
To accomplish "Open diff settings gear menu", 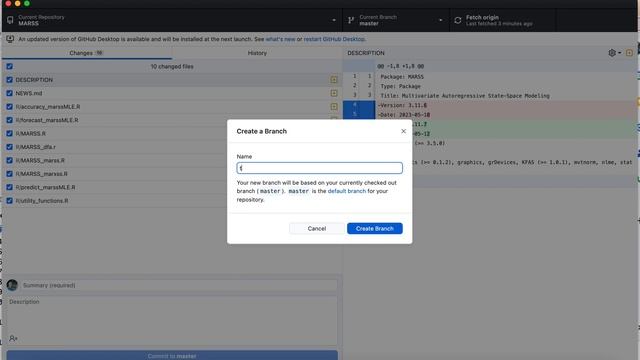I will coord(614,53).
